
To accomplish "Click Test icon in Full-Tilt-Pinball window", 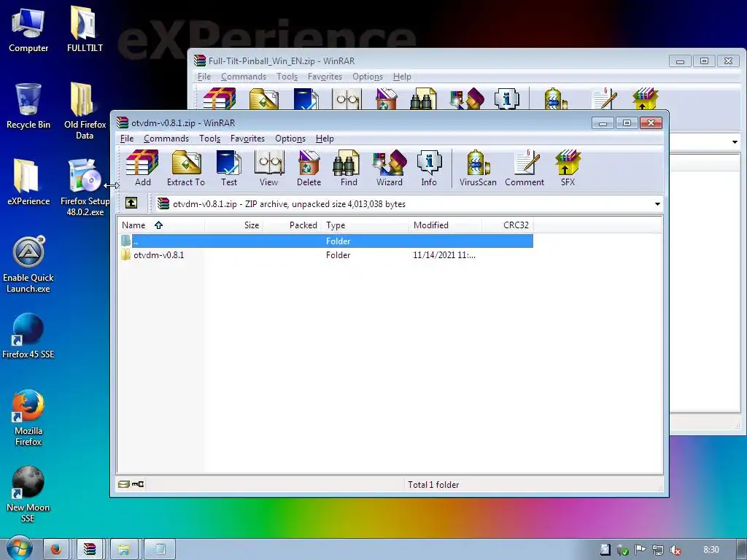I will [x=306, y=98].
